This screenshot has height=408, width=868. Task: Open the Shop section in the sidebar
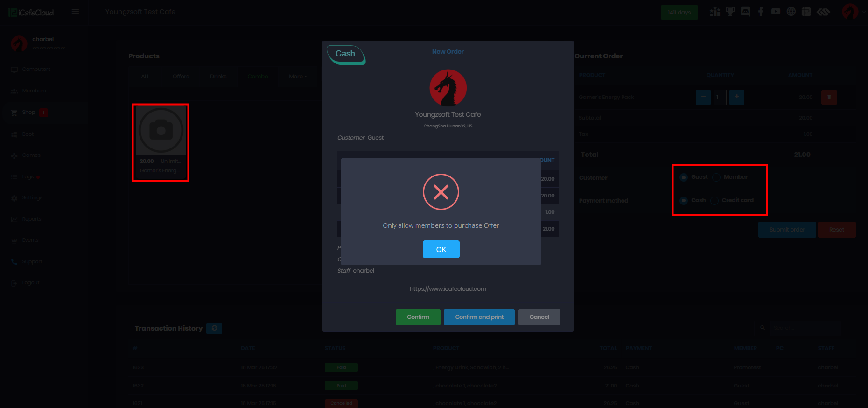click(x=28, y=112)
